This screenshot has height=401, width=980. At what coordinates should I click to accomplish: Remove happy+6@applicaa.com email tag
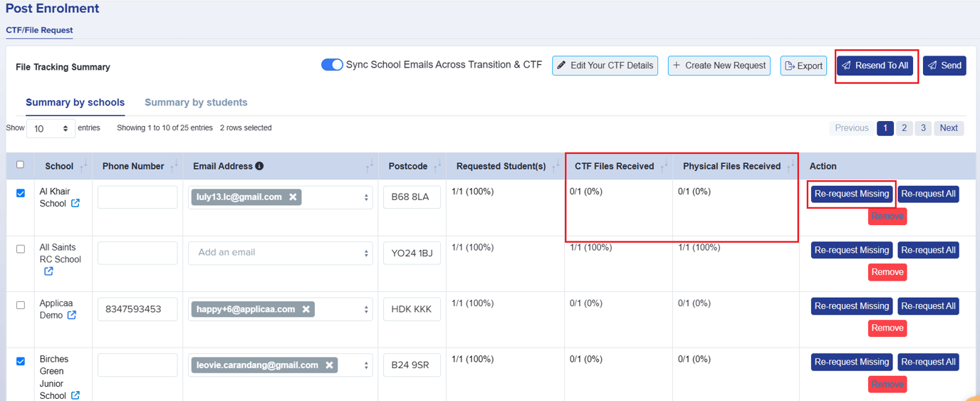(306, 309)
